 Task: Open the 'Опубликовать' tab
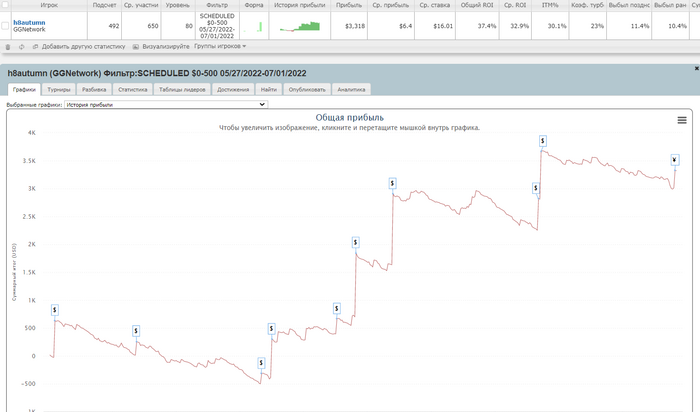tap(307, 89)
